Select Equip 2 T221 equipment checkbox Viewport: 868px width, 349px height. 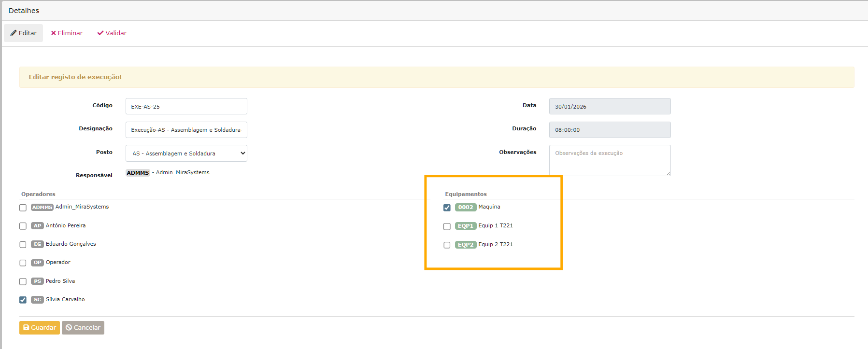pos(447,245)
